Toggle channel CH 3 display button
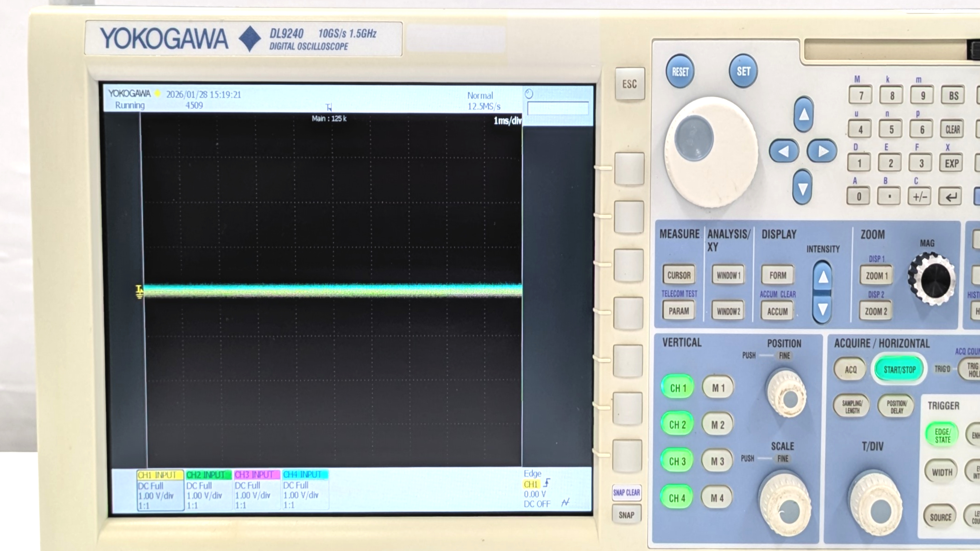The image size is (980, 551). [x=678, y=461]
